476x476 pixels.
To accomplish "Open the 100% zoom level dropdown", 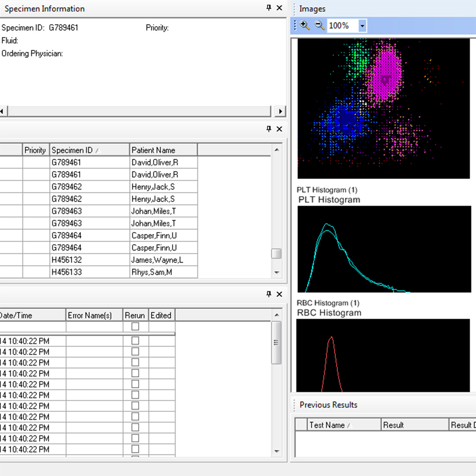I will point(362,26).
